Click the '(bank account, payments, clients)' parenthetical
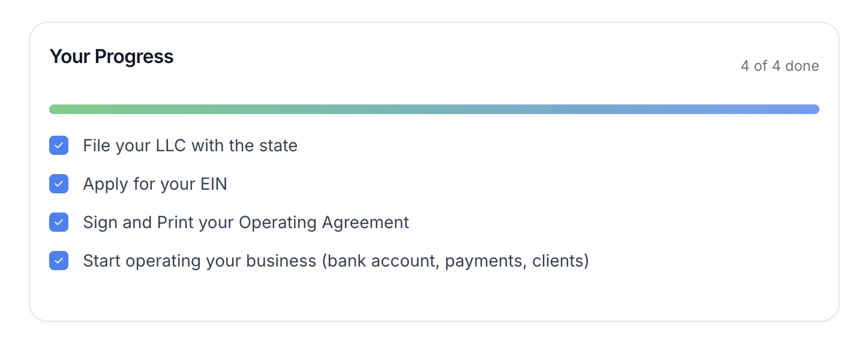Screen dimensions: 868x344 455,261
